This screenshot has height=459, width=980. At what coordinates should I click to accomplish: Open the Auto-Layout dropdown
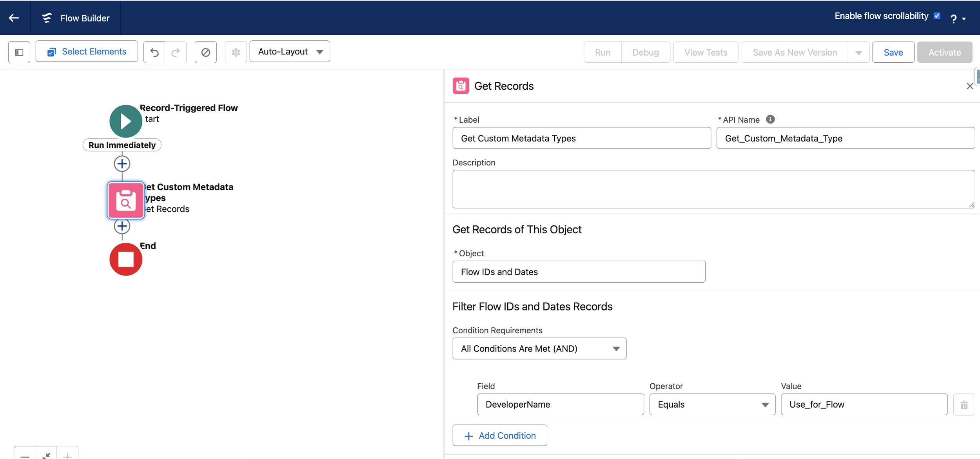(290, 52)
